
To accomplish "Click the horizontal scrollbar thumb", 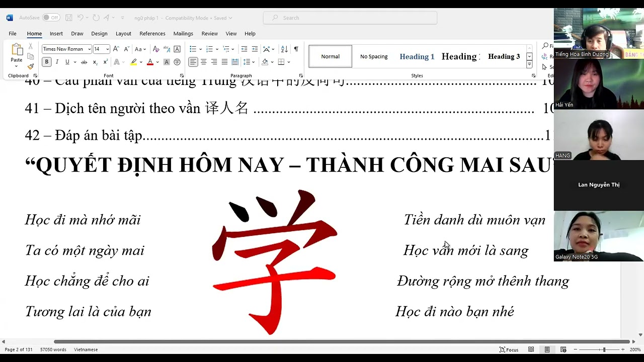I will [342, 341].
